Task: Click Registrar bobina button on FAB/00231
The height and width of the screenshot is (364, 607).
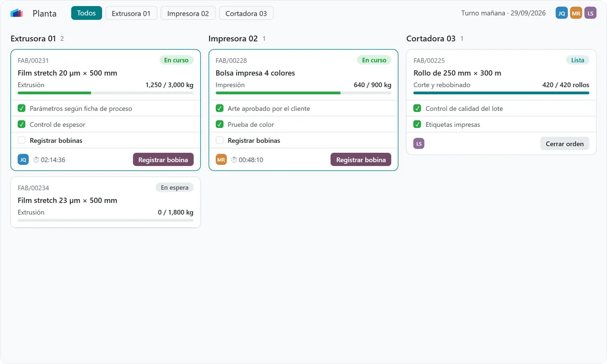Action: pos(163,159)
